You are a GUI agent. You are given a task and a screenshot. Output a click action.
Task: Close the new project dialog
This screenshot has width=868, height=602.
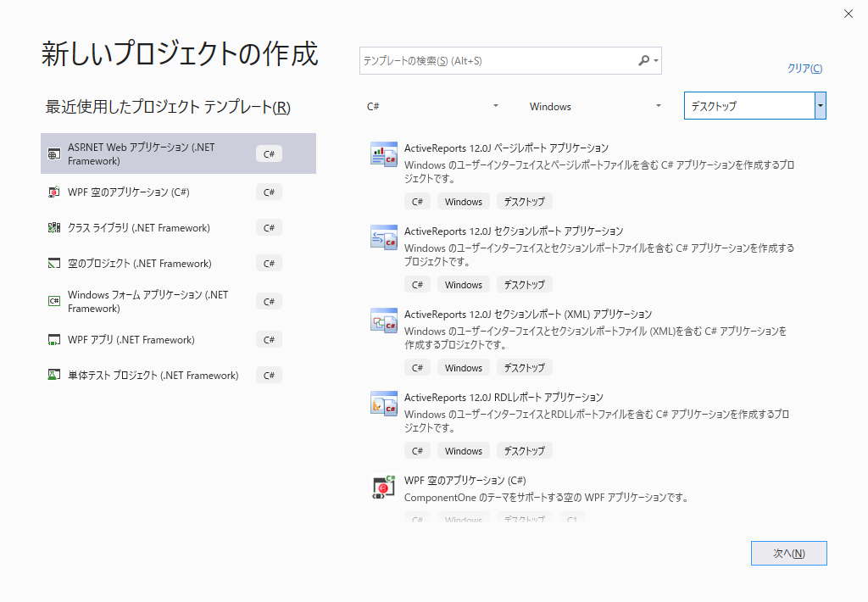(x=848, y=14)
